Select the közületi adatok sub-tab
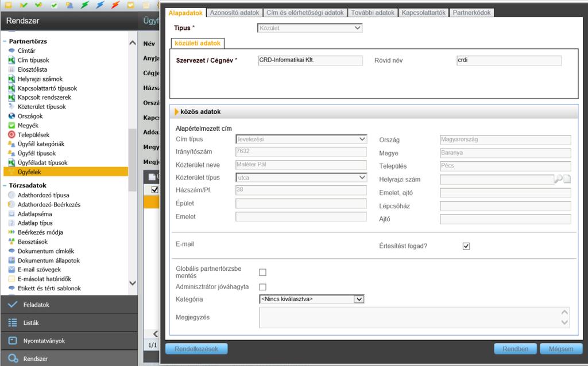This screenshot has width=588, height=366. [198, 43]
